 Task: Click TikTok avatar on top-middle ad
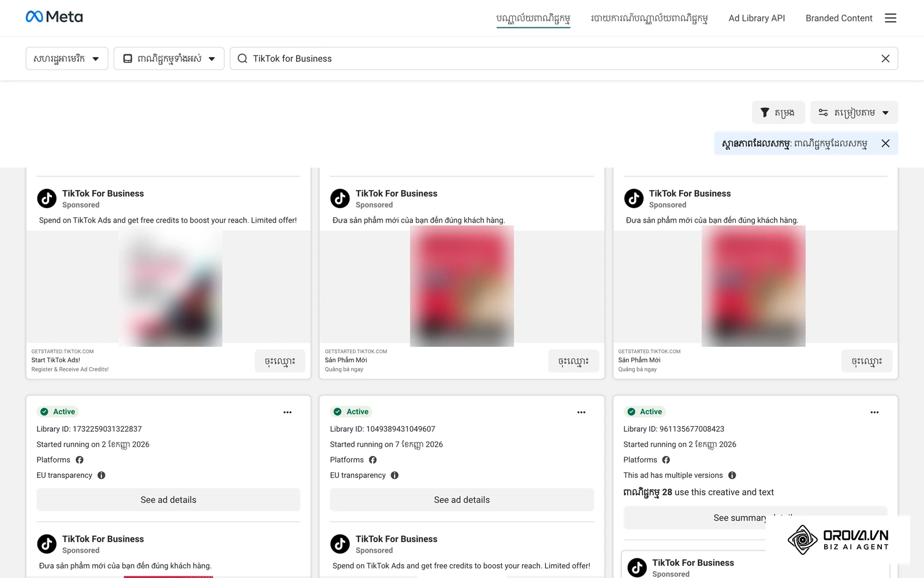340,198
